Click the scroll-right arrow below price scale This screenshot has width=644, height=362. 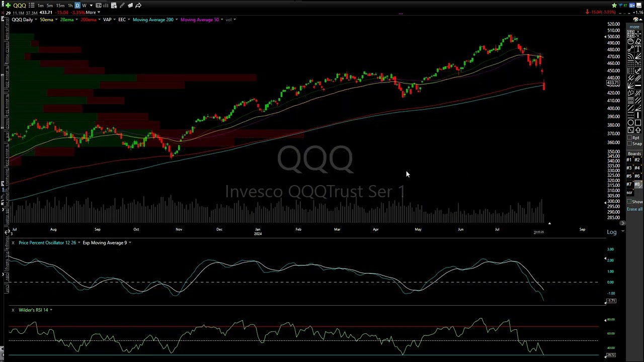coord(623,223)
